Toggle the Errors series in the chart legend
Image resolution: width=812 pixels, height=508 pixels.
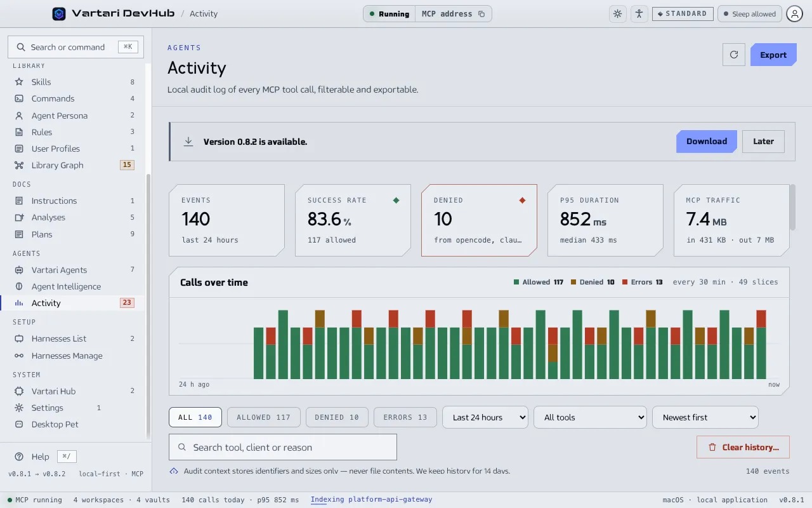pyautogui.click(x=643, y=282)
